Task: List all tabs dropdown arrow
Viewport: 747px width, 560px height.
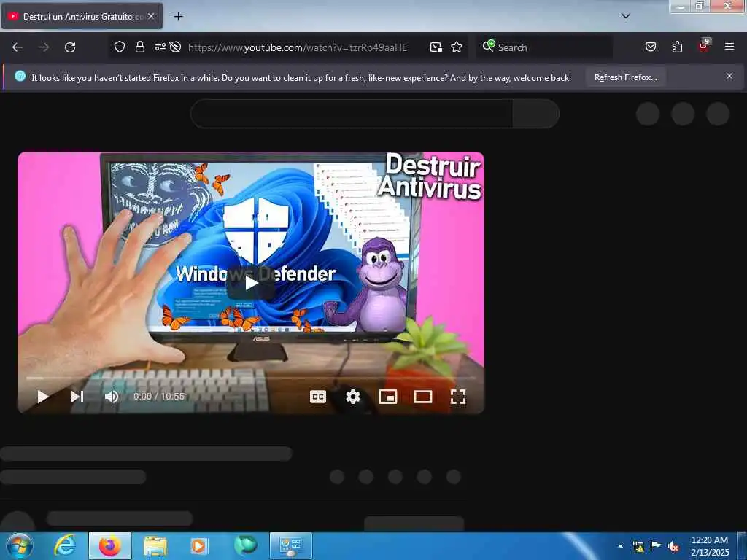Action: [626, 16]
